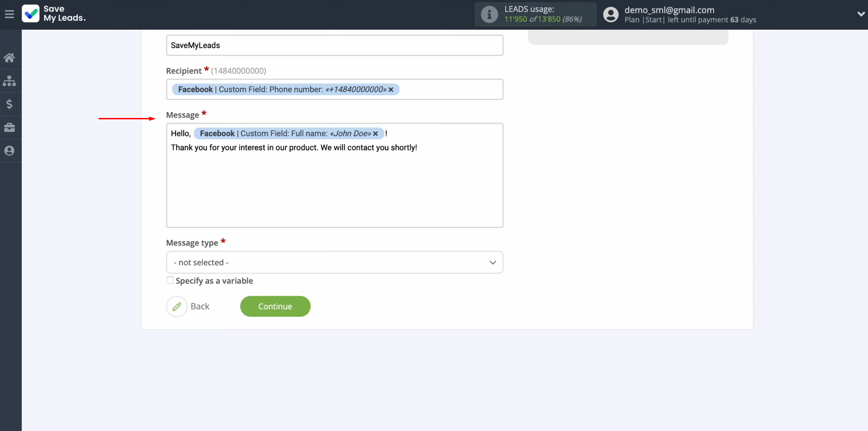Open the hamburger menu
Viewport: 868px width, 431px height.
9,14
